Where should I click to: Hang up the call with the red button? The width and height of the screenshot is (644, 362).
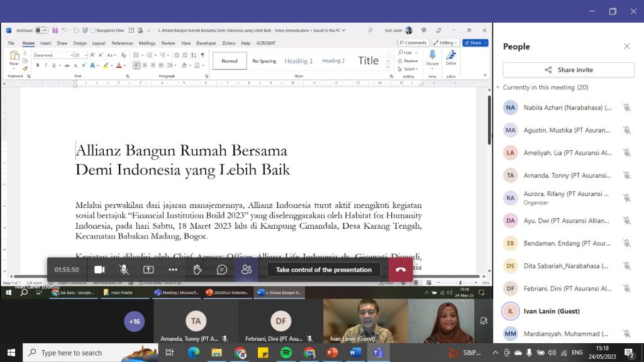(x=401, y=270)
